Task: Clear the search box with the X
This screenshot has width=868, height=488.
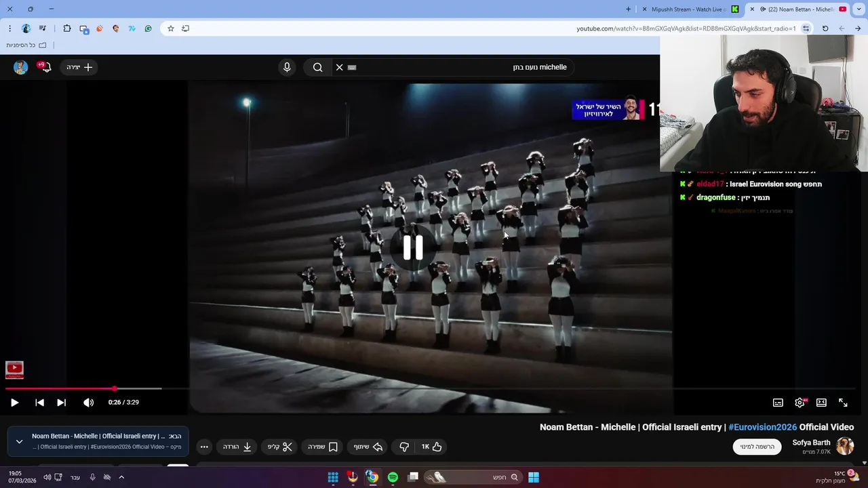Action: pyautogui.click(x=339, y=67)
